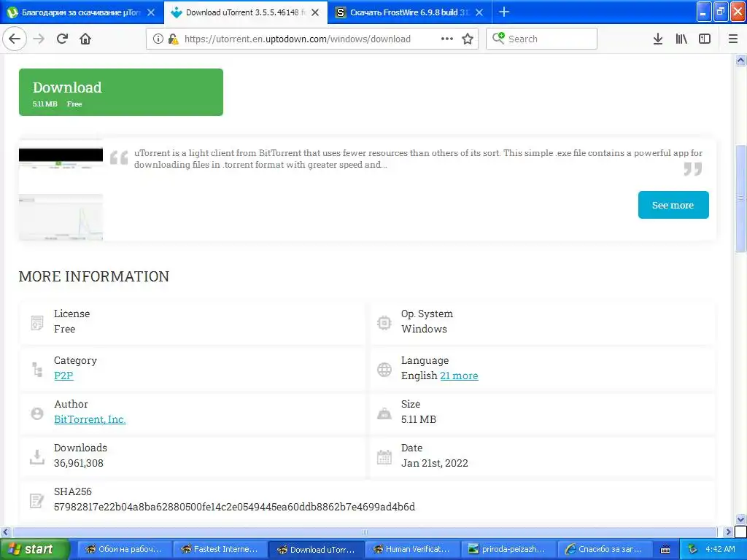Click the See more button

click(x=673, y=205)
